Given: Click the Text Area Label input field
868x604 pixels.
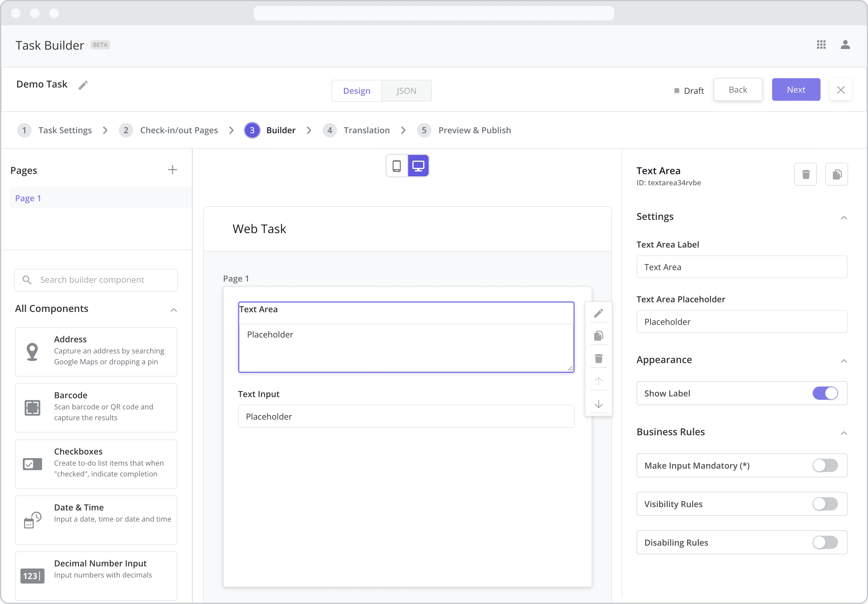Looking at the screenshot, I should [742, 267].
